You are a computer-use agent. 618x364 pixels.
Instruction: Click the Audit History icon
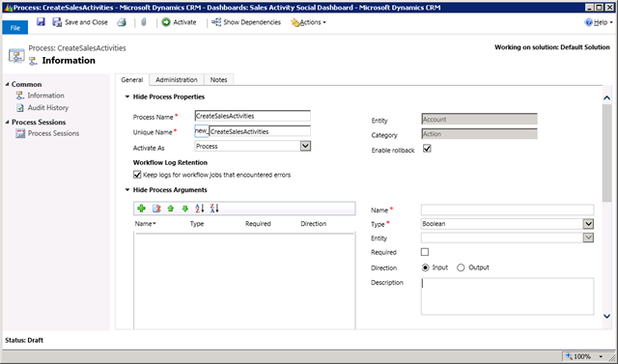[x=20, y=107]
